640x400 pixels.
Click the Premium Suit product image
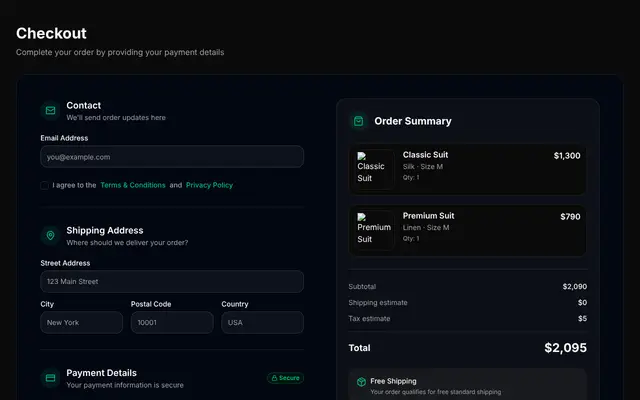(374, 230)
